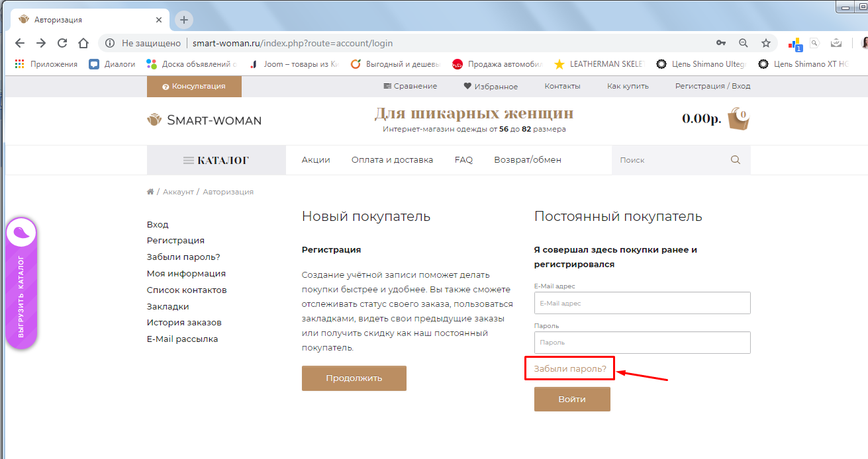Focus the E-Mail адрес input field

642,303
